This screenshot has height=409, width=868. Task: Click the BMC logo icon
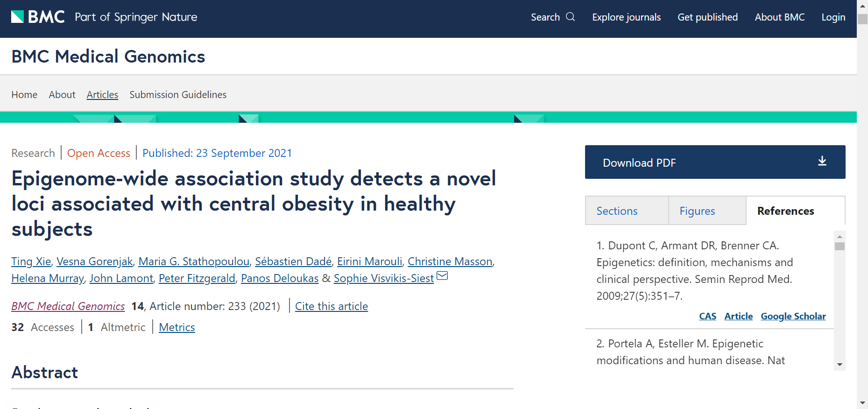click(x=18, y=17)
